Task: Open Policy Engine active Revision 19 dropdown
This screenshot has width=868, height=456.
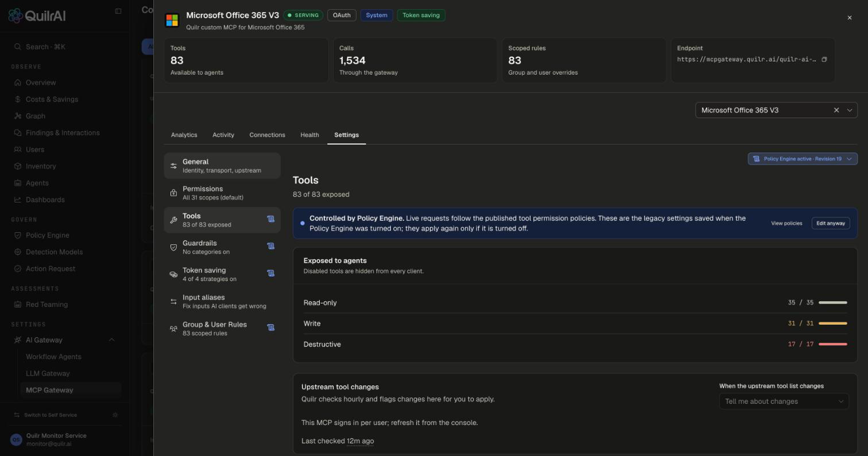Action: [803, 159]
